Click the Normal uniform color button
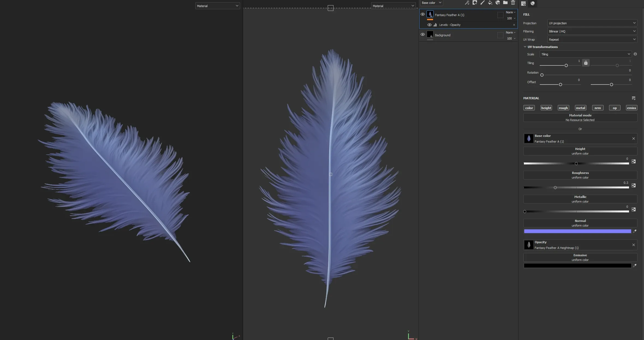 click(x=580, y=223)
